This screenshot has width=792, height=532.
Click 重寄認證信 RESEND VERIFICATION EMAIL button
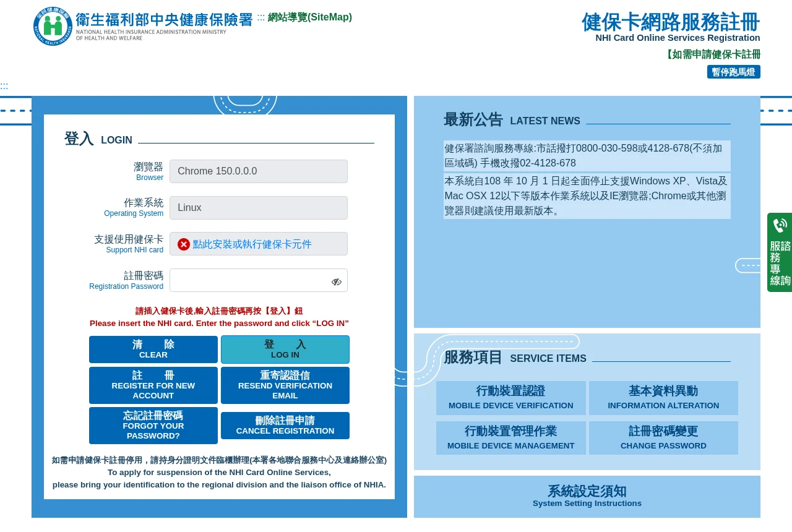(x=285, y=385)
